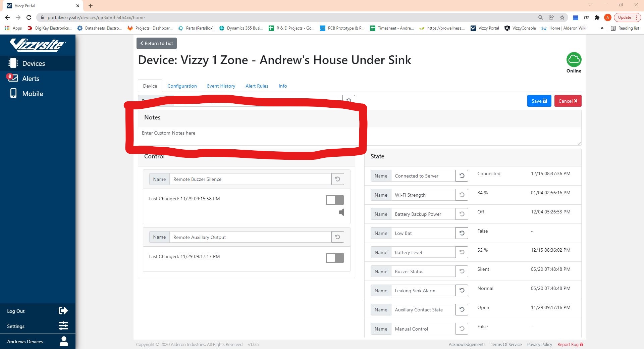Click the Log Out arrow icon
The height and width of the screenshot is (349, 644).
(63, 311)
